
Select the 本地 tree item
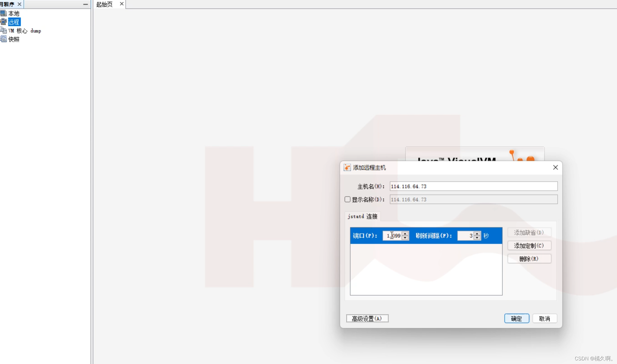(x=14, y=14)
